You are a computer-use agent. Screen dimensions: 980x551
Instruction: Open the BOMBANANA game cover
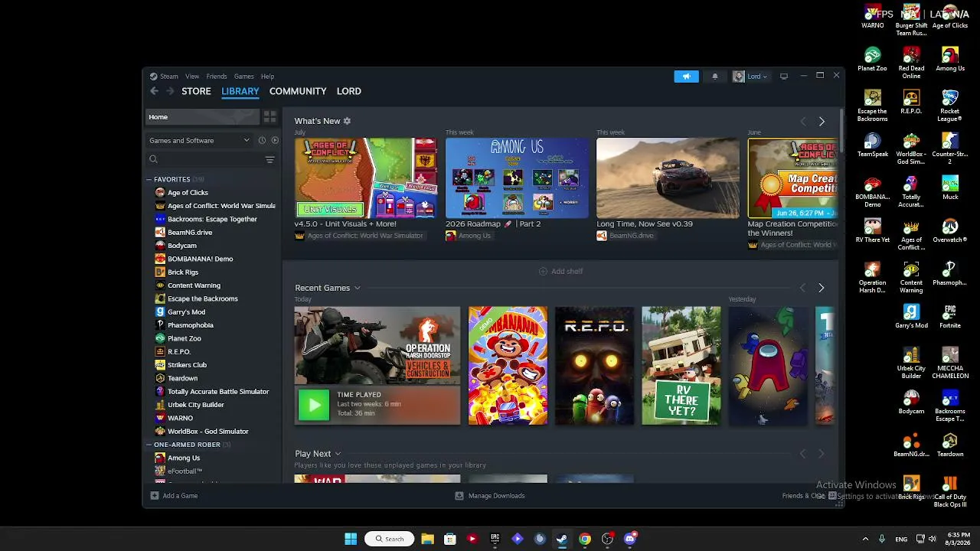point(508,366)
